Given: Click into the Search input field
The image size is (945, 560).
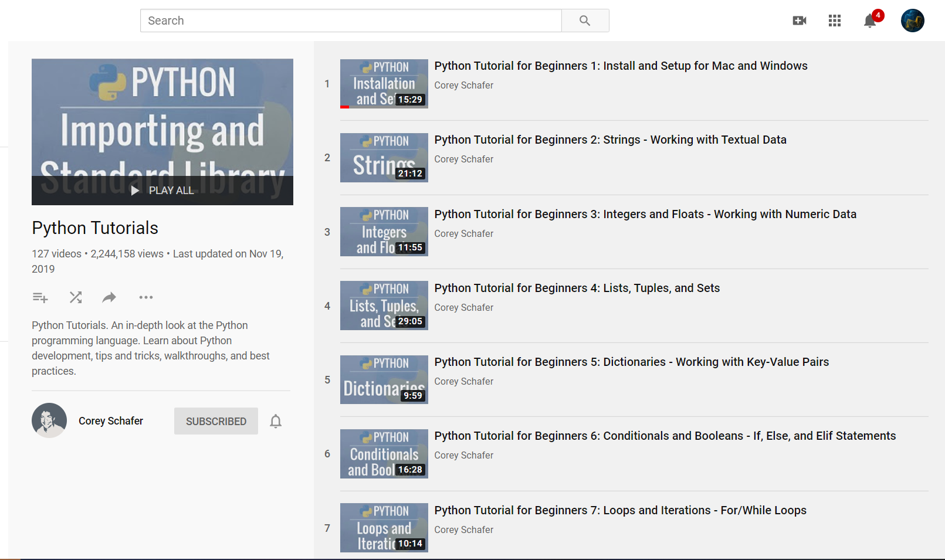Looking at the screenshot, I should (x=351, y=21).
